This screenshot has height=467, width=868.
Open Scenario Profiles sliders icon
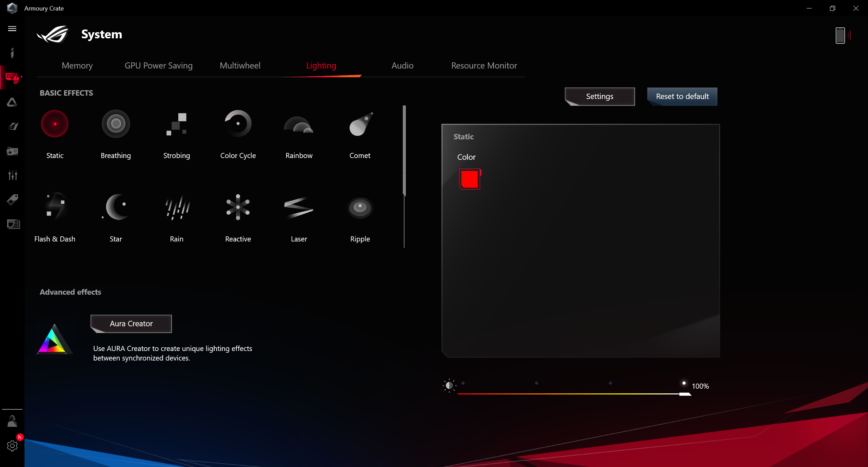[x=13, y=175]
